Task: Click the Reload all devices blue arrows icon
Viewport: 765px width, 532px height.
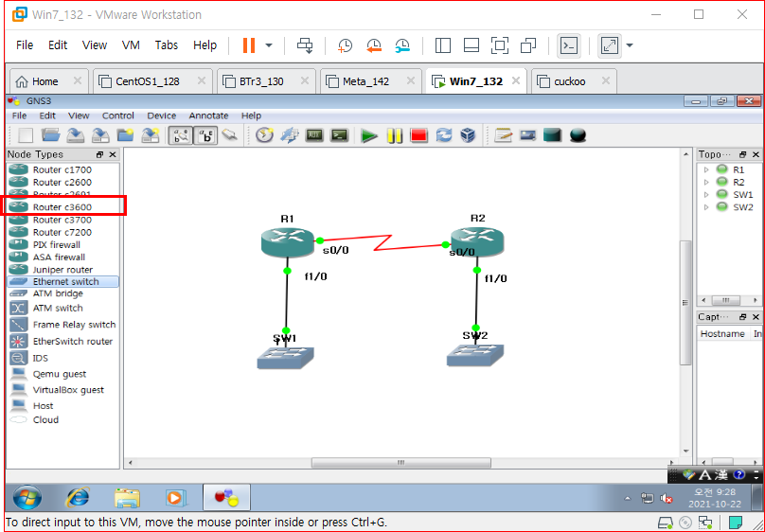Action: coord(443,135)
